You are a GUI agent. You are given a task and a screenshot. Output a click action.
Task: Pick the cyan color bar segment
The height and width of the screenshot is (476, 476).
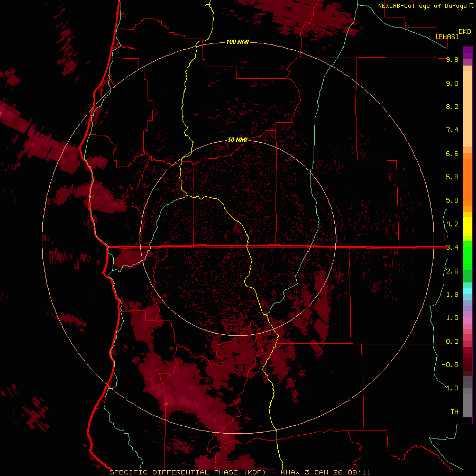[467, 291]
